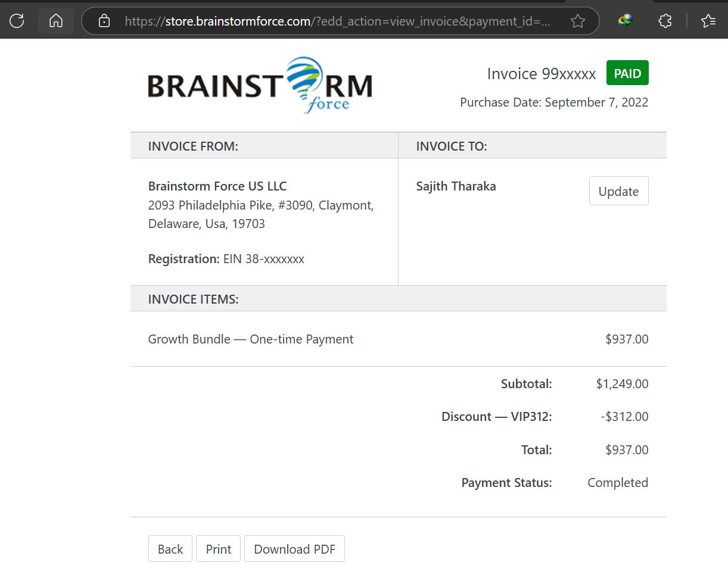Select the total amount '$937.00' beside Total
Image resolution: width=728 pixels, height=584 pixels.
pos(627,450)
